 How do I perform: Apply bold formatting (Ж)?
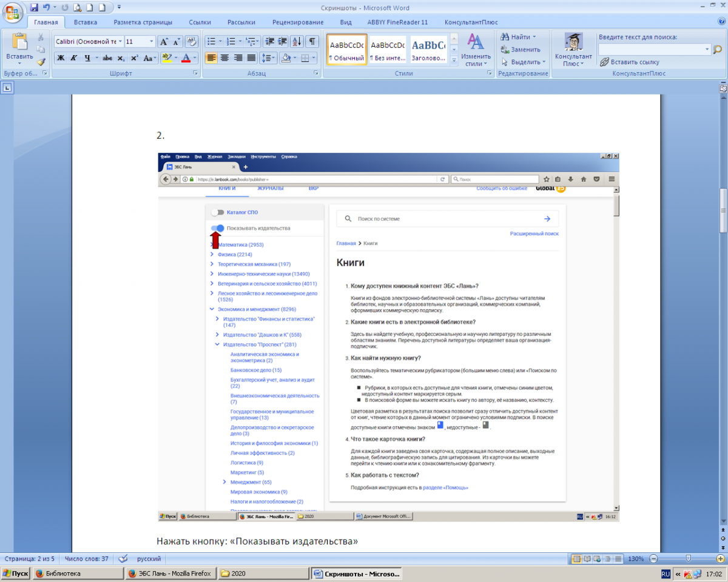tap(60, 58)
